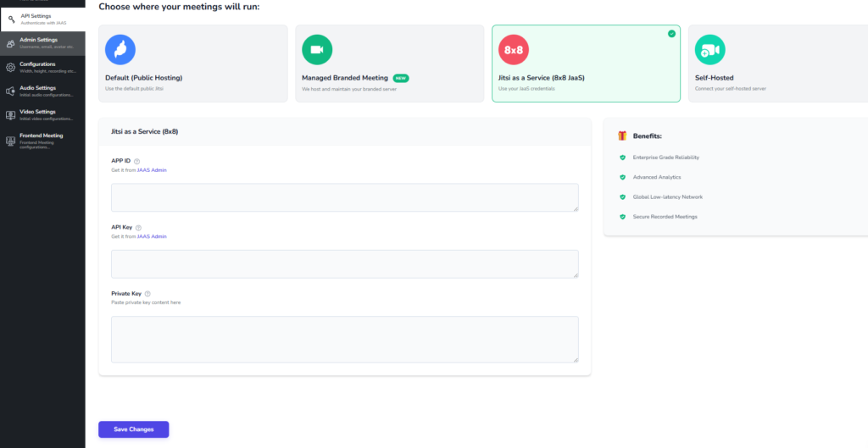Open the JAAS Admin link under APP ID

(x=152, y=170)
